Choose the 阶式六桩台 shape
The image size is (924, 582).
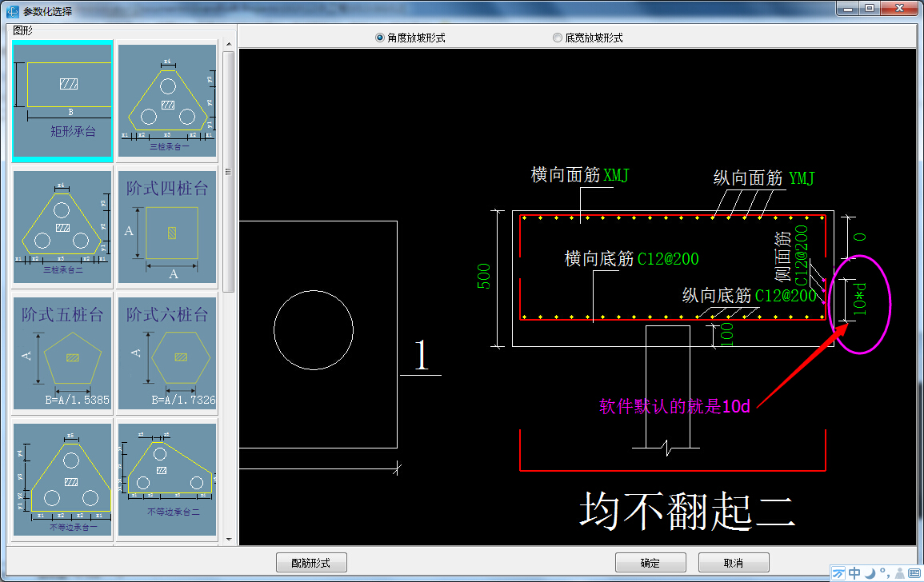[x=167, y=353]
